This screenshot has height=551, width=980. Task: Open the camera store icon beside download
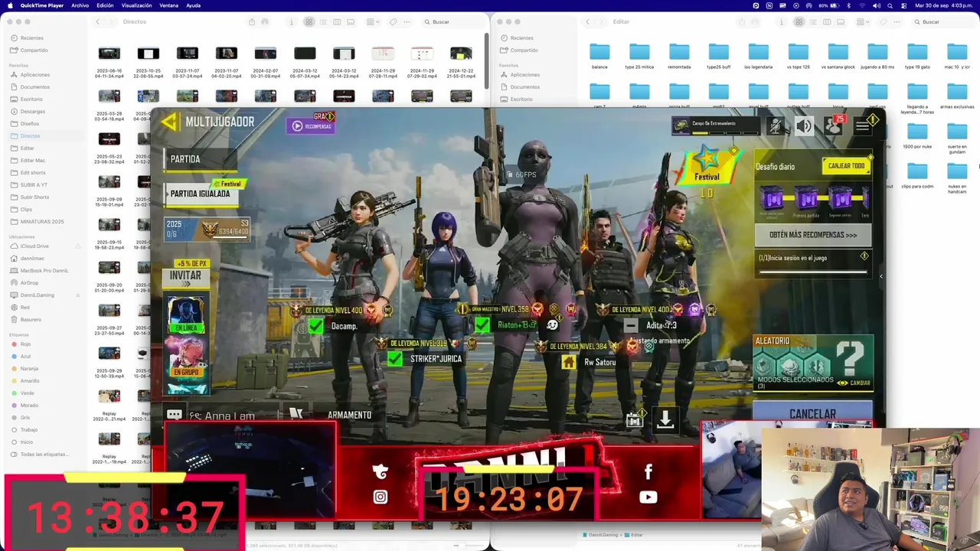[x=634, y=419]
